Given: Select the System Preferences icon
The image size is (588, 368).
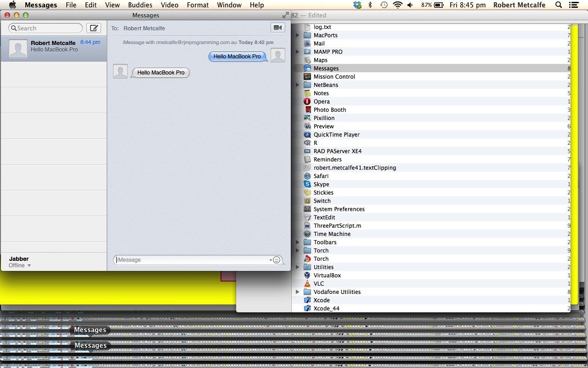Looking at the screenshot, I should (307, 209).
